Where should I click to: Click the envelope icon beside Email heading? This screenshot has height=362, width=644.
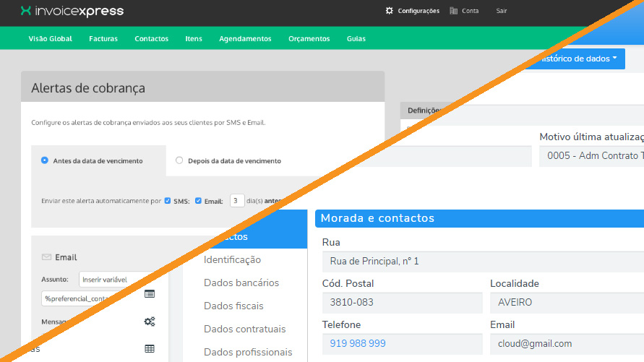(x=46, y=257)
